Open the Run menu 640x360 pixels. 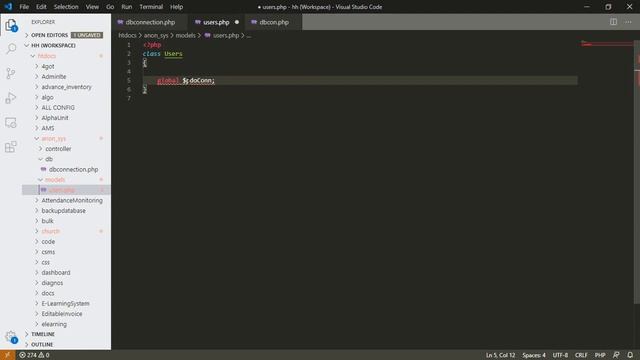[x=127, y=7]
